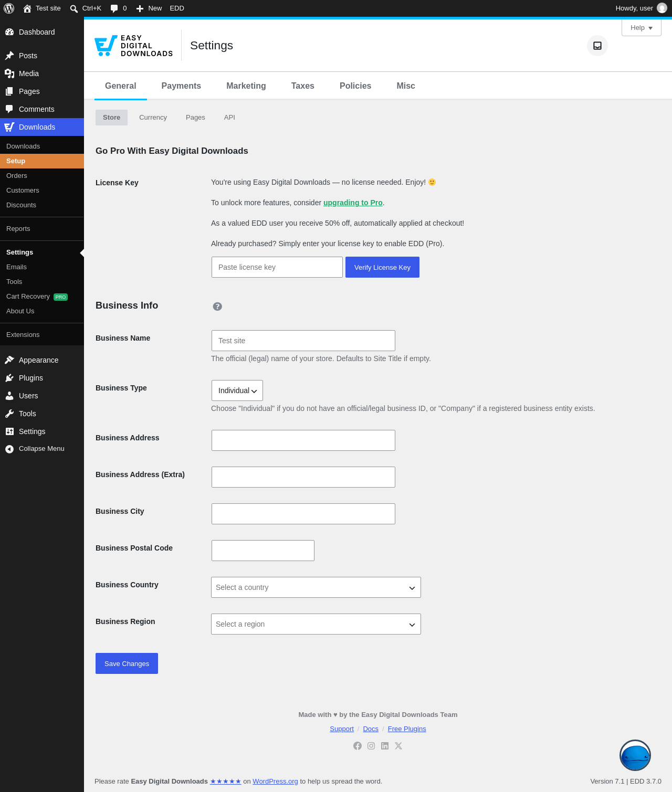Open Orders in the Downloads submenu
This screenshot has height=792, width=672.
pos(42,176)
